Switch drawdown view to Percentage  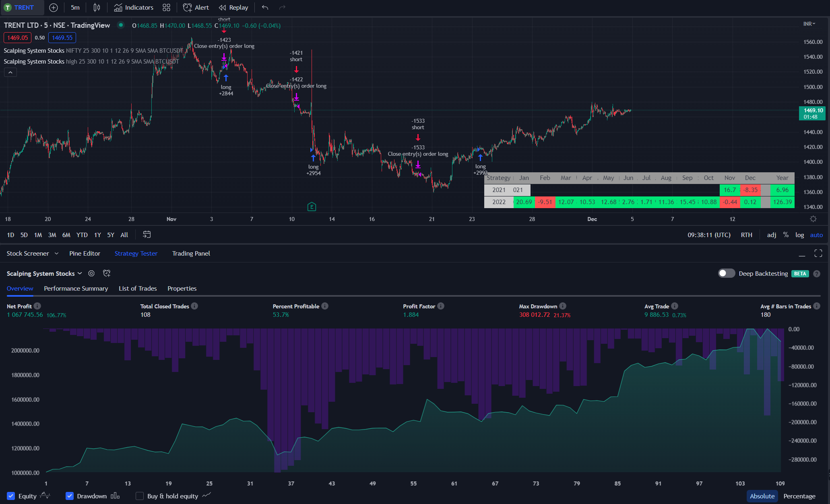coord(799,496)
